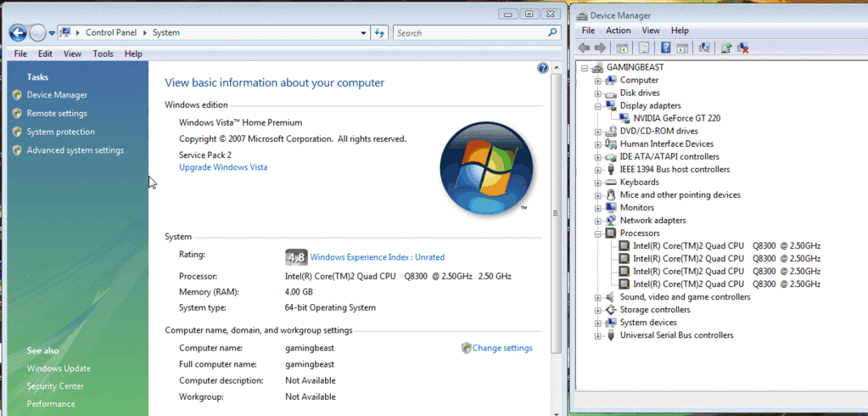Image resolution: width=868 pixels, height=416 pixels.
Task: Click Update Driver Software toolbar icon
Action: [726, 48]
